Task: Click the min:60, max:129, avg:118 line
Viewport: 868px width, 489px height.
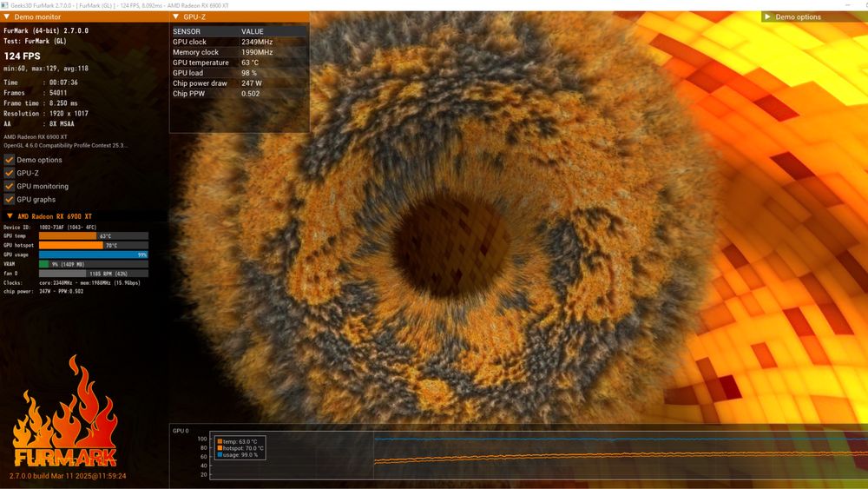Action: tap(46, 69)
